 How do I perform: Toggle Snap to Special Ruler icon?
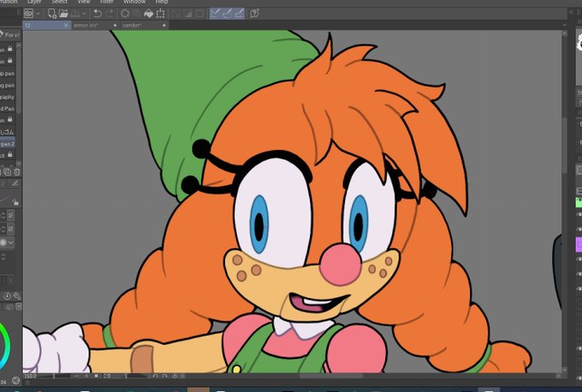click(x=228, y=14)
